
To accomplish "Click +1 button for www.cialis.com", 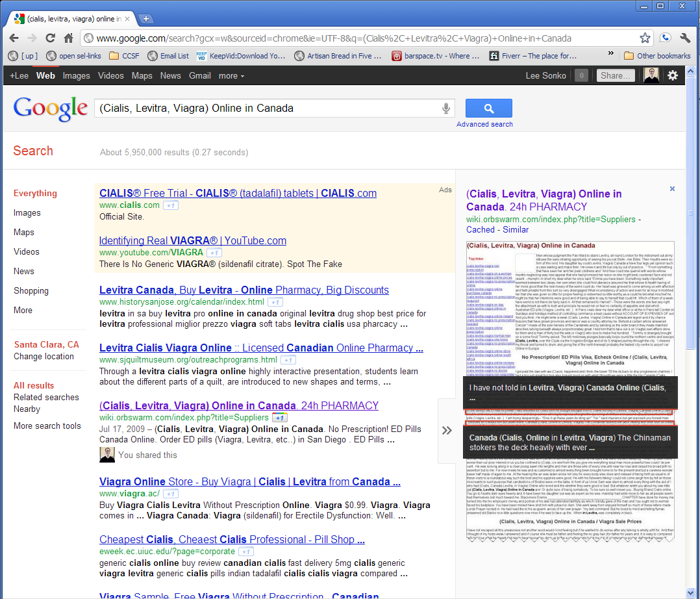I will 171,205.
